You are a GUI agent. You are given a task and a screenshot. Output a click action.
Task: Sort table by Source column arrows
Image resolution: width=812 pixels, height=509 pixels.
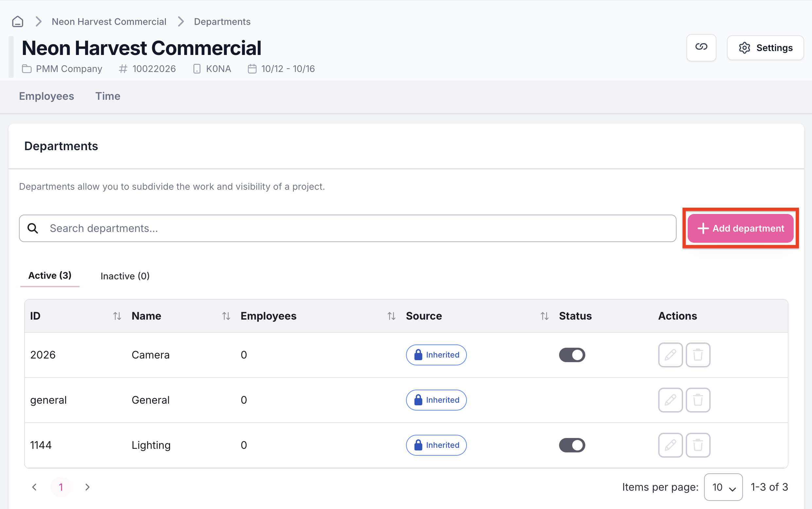coord(544,316)
